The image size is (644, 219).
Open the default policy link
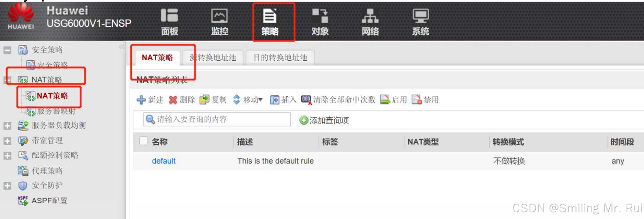[164, 161]
